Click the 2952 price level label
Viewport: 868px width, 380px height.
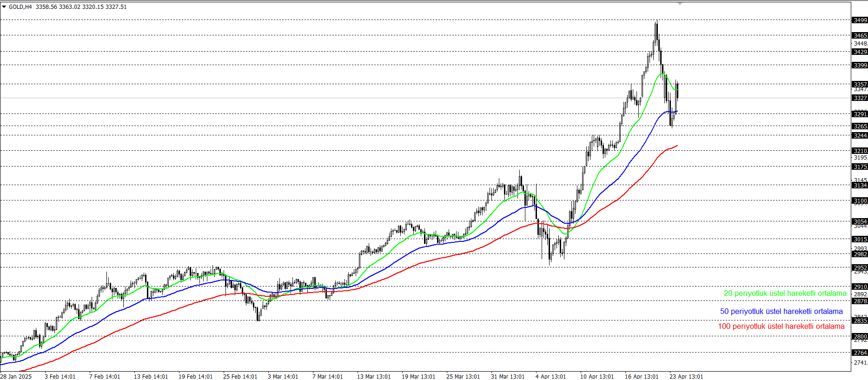[x=860, y=267]
